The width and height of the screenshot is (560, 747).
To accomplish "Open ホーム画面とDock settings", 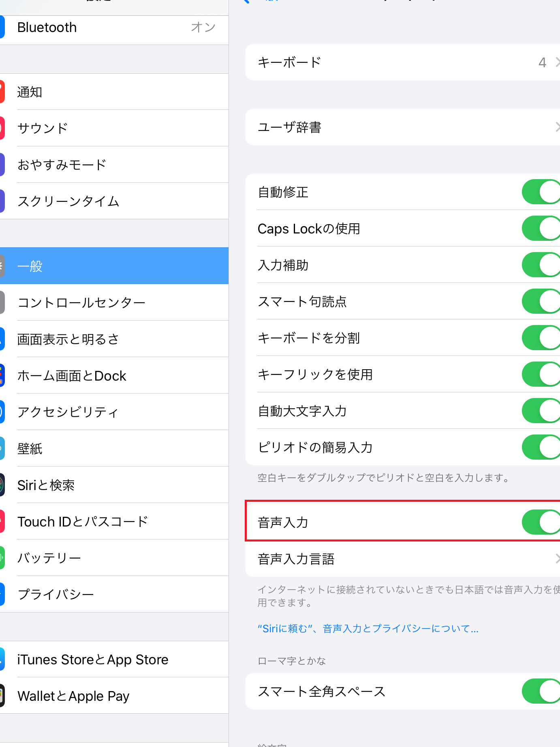I will (x=114, y=375).
